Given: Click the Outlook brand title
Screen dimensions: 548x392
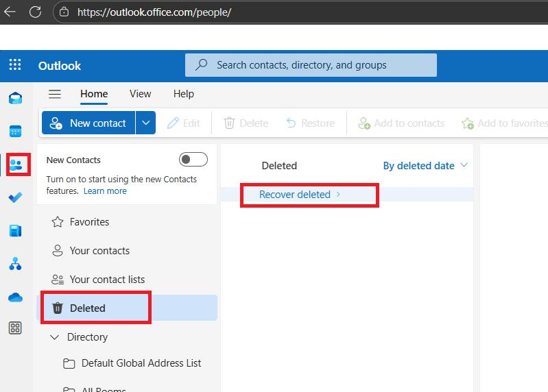Looking at the screenshot, I should pyautogui.click(x=60, y=66).
